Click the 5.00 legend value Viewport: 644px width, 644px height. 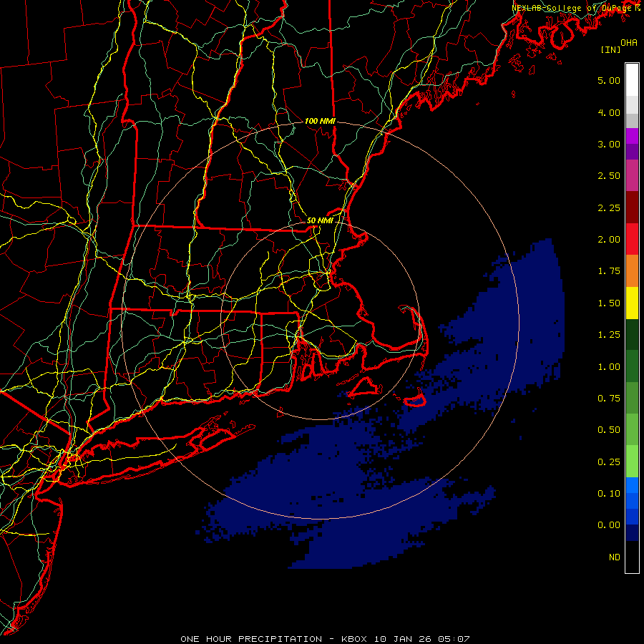coord(609,80)
